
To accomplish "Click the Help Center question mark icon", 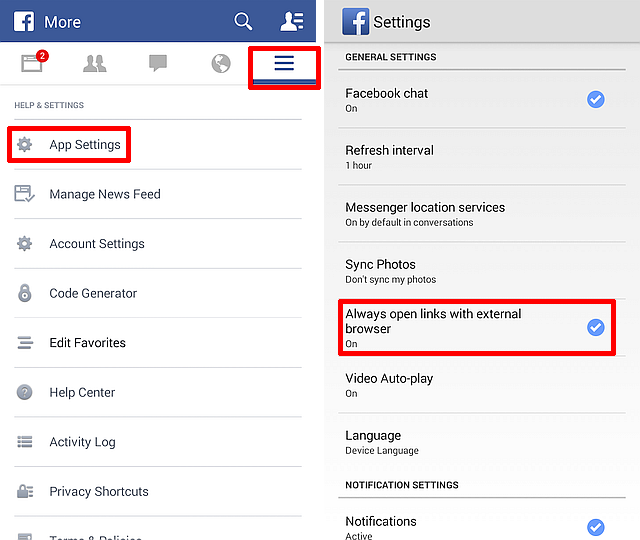I will [24, 392].
